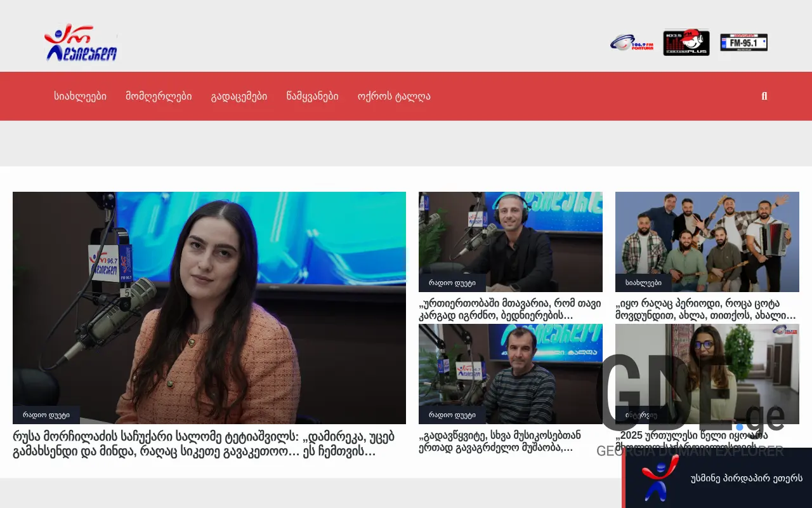Click the ინტერვიუ tag on the lower-right article
This screenshot has height=508, width=812.
(643, 414)
